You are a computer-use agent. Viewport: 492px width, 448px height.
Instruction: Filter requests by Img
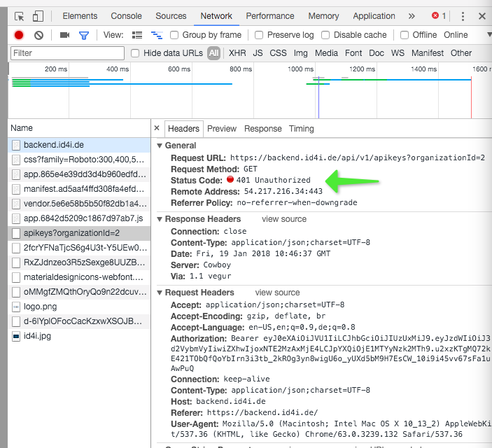(x=301, y=53)
